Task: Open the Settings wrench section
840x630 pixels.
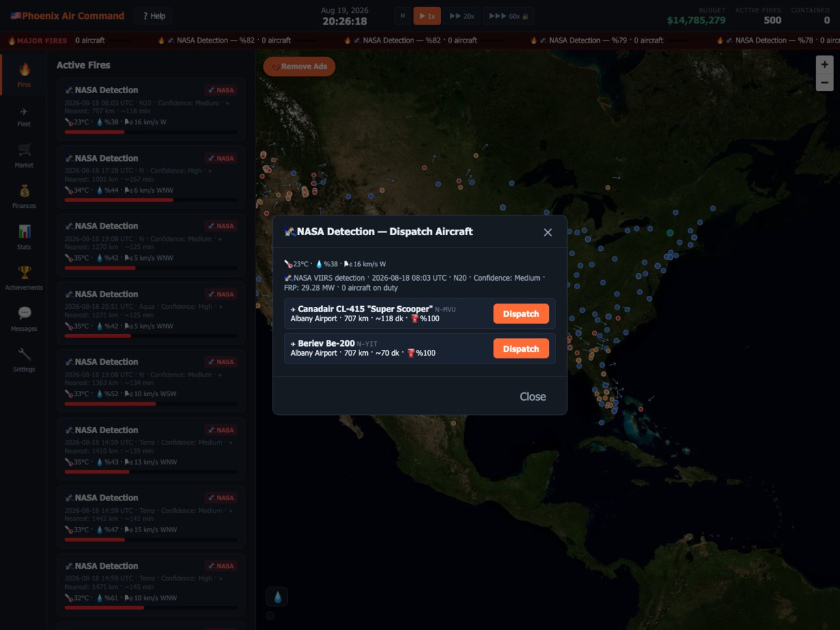Action: (24, 360)
